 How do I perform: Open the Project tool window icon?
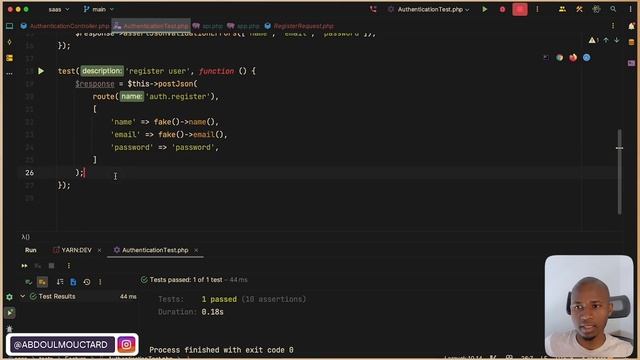click(x=9, y=26)
